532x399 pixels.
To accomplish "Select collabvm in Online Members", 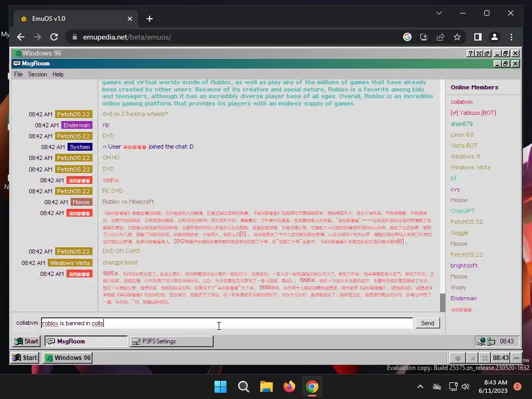I will [461, 102].
